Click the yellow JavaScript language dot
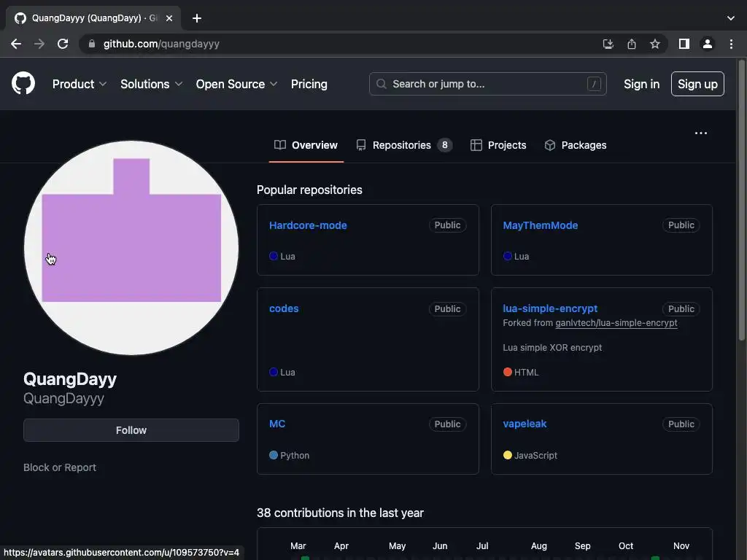This screenshot has height=560, width=747. coord(508,455)
